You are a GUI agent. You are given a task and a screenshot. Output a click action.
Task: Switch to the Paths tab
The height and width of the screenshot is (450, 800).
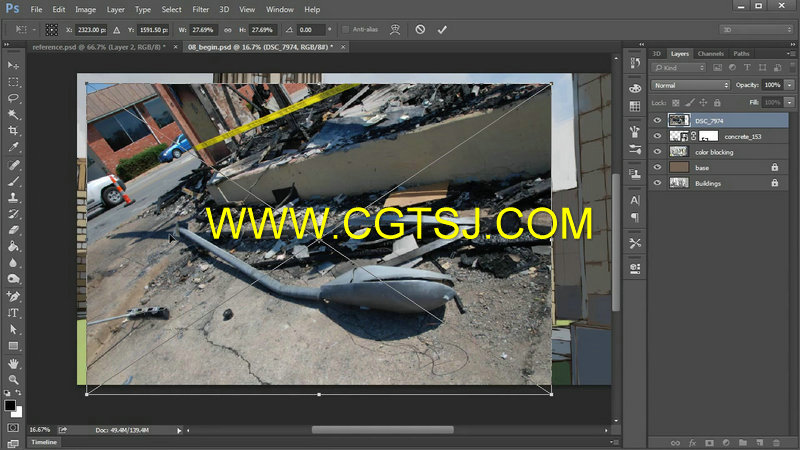[x=741, y=54]
